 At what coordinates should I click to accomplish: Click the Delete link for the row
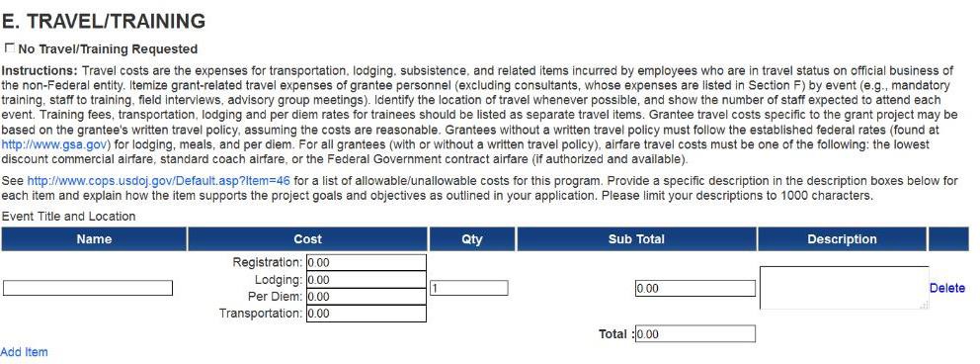[x=946, y=288]
